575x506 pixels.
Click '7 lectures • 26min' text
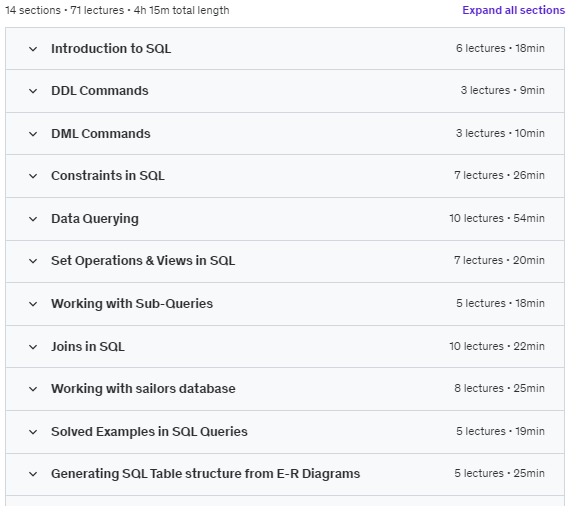pyautogui.click(x=499, y=175)
